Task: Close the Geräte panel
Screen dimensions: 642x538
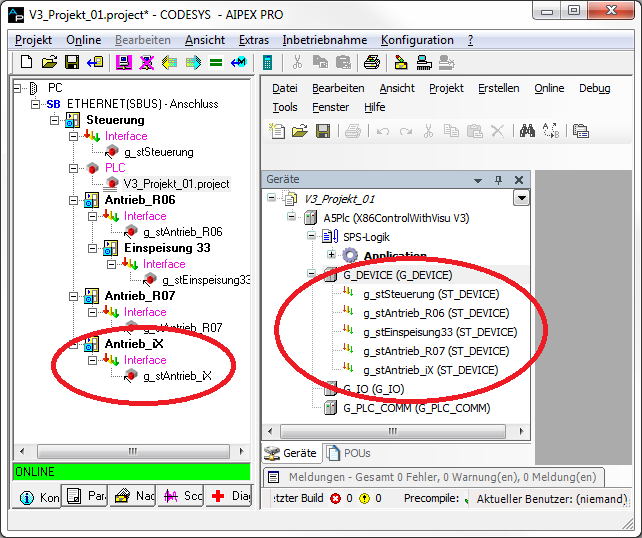Action: click(519, 180)
